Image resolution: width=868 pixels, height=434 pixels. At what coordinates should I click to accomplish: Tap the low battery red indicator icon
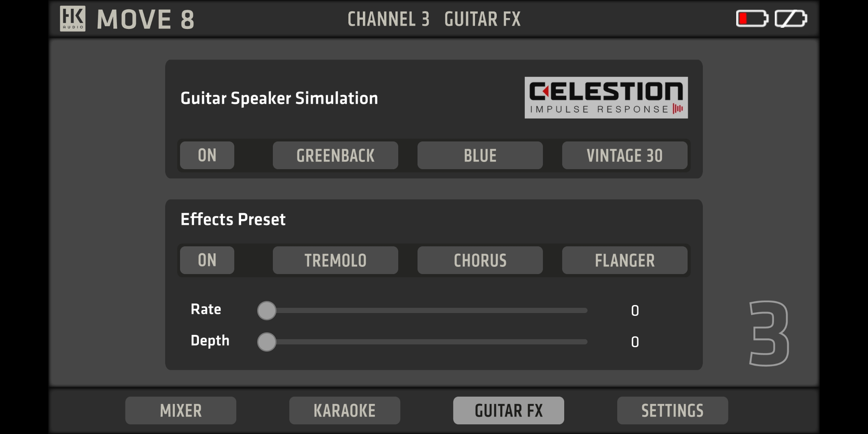coord(752,18)
